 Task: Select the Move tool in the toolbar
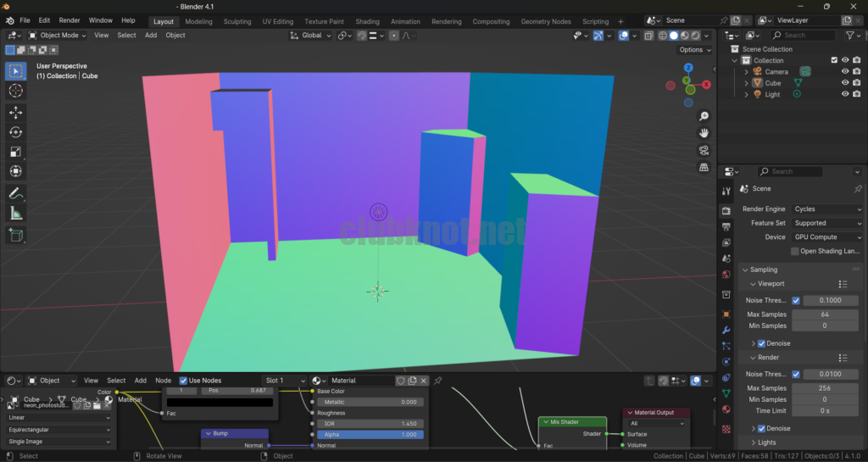tap(15, 112)
